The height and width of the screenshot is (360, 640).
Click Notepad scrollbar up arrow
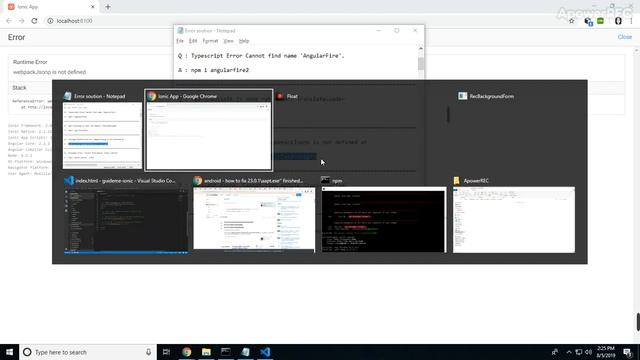[421, 49]
